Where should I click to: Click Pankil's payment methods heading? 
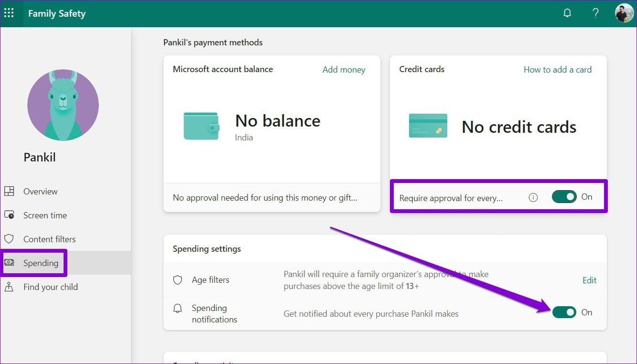[x=213, y=43]
